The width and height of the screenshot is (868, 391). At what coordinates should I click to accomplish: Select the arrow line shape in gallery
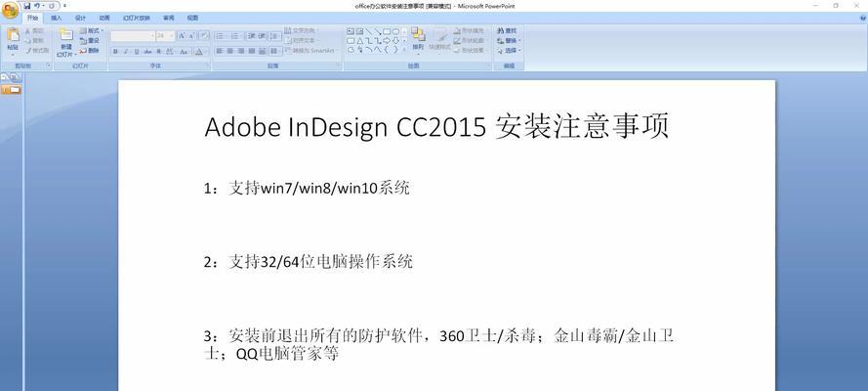(378, 31)
